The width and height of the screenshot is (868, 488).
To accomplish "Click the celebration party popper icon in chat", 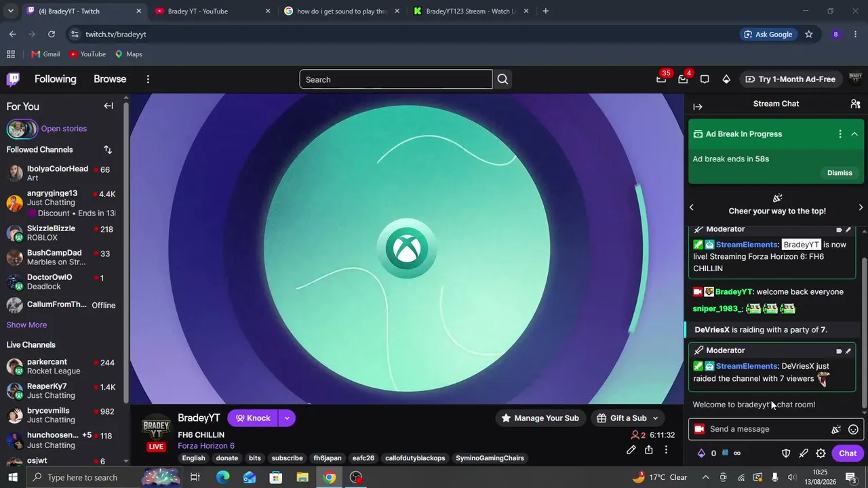I will click(836, 429).
